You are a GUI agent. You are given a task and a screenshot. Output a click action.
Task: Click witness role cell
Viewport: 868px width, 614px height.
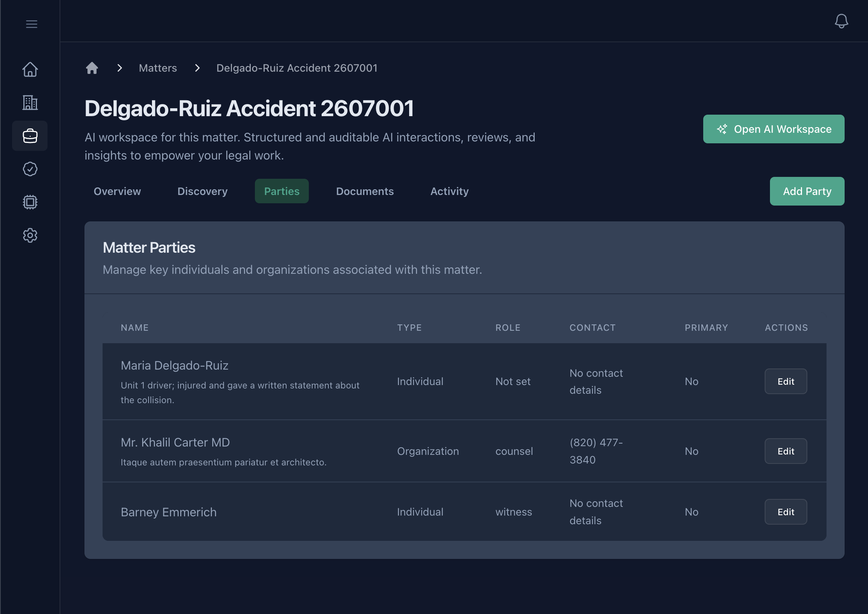click(x=514, y=512)
